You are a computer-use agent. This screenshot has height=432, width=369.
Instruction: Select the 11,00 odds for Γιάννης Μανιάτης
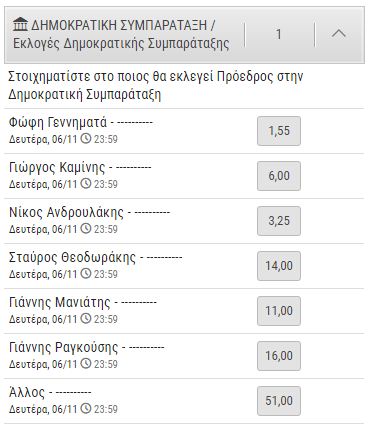(279, 311)
